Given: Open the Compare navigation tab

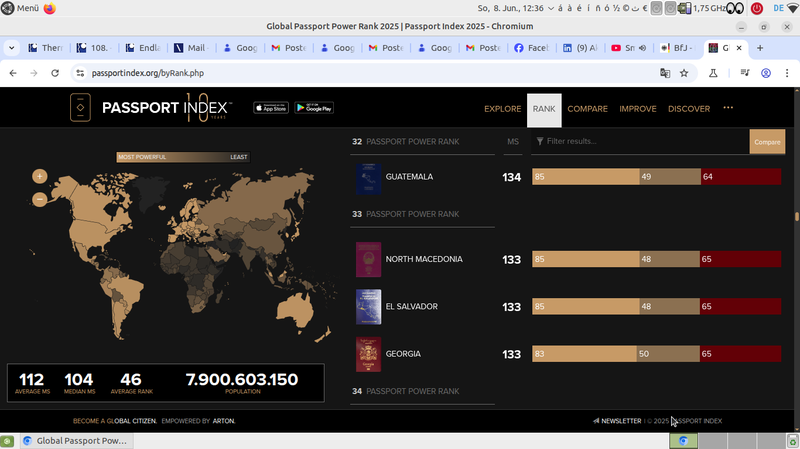Looking at the screenshot, I should (x=588, y=109).
